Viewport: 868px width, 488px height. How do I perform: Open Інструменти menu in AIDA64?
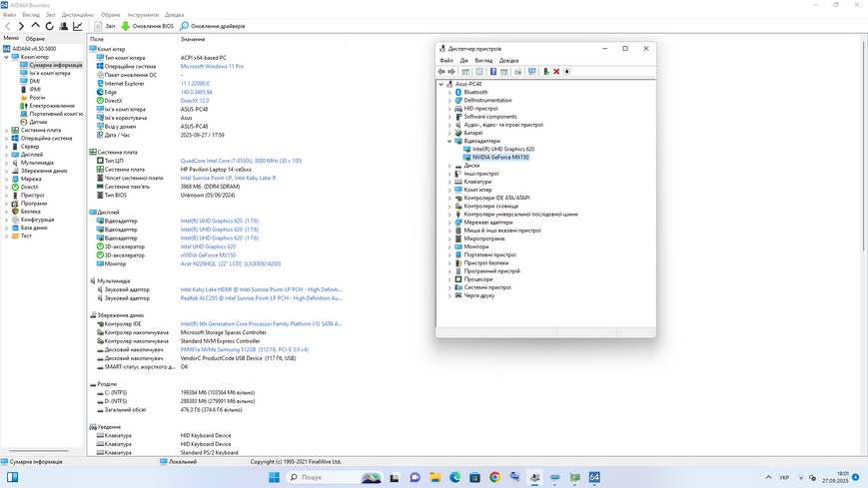point(143,15)
